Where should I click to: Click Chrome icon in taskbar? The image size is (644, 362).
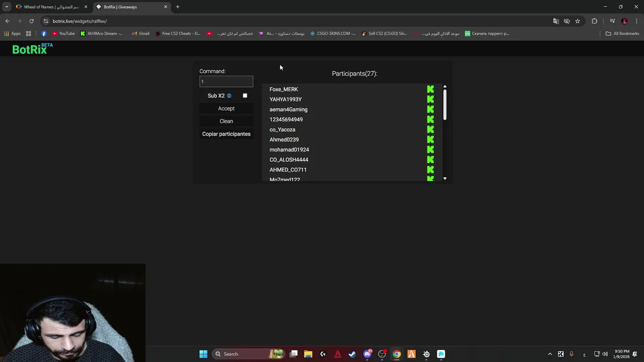(397, 354)
